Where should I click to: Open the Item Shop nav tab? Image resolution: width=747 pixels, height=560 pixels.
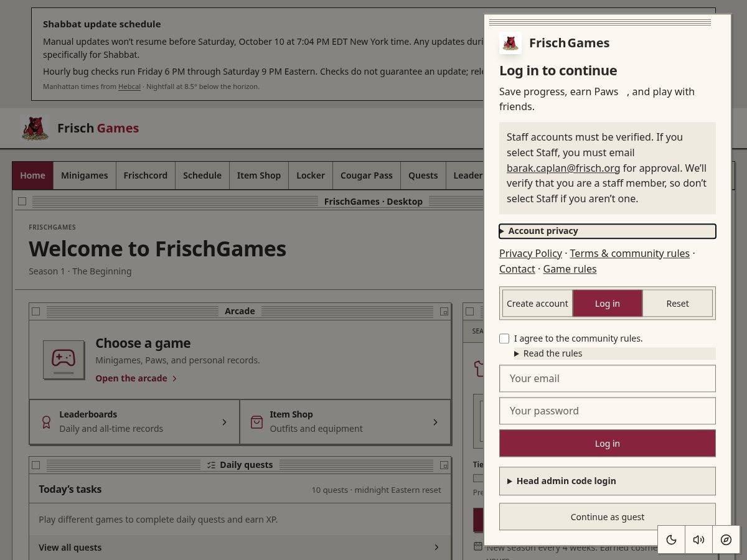pos(259,175)
